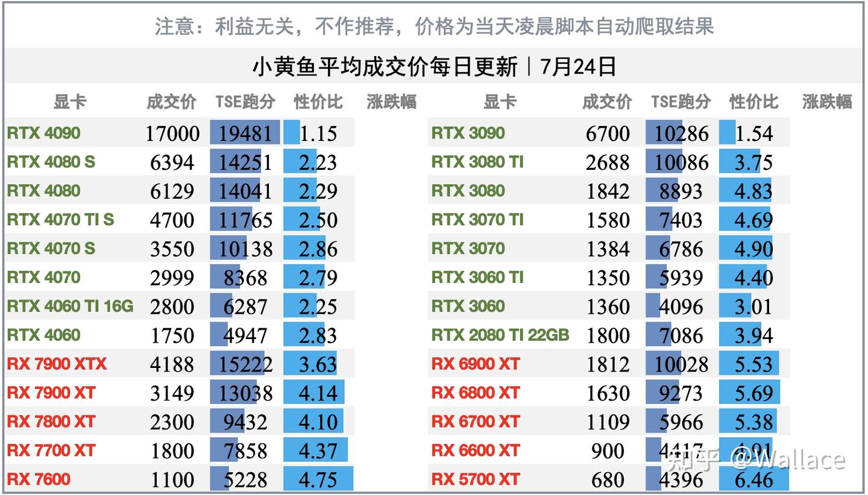The width and height of the screenshot is (868, 495).
Task: Click the plain RTX 3060 card name
Action: pos(468,307)
